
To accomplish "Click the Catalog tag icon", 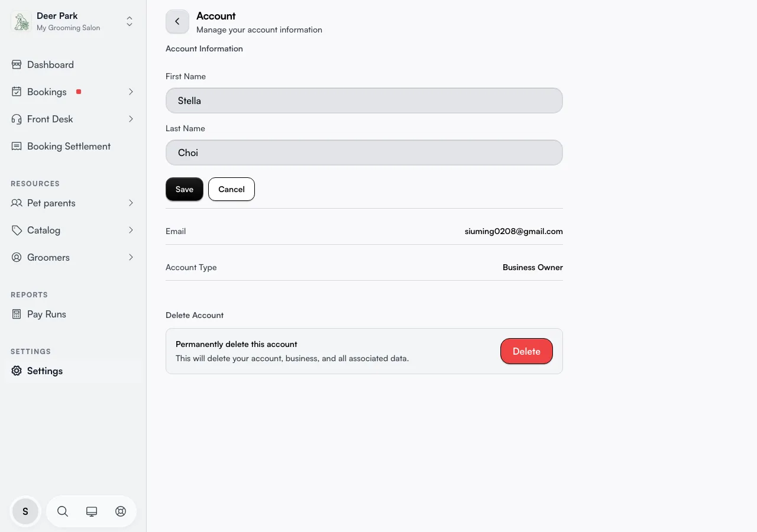I will 17,230.
